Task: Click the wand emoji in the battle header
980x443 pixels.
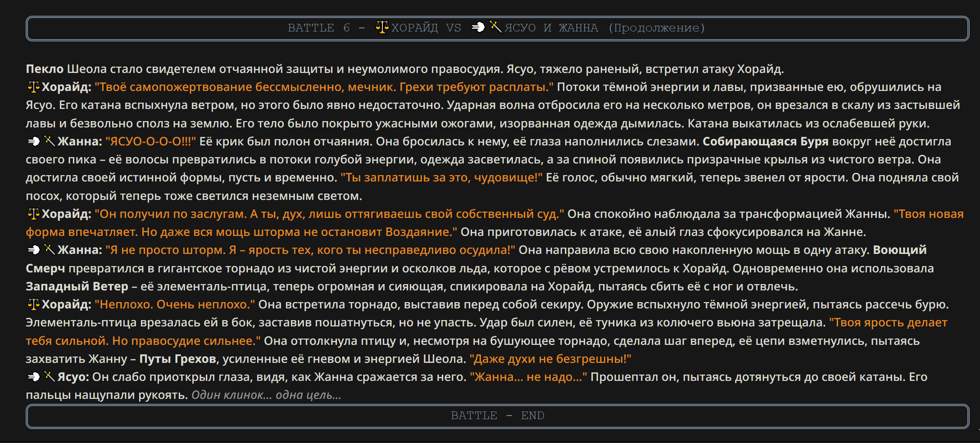Action: click(496, 27)
